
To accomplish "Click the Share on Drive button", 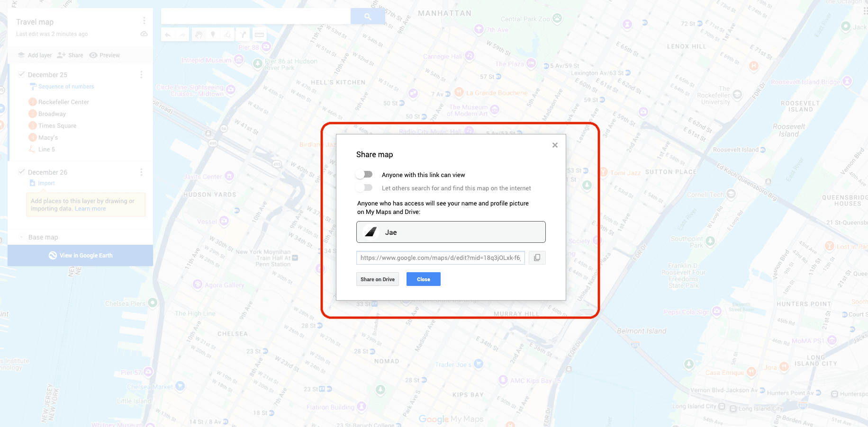I will tap(378, 279).
